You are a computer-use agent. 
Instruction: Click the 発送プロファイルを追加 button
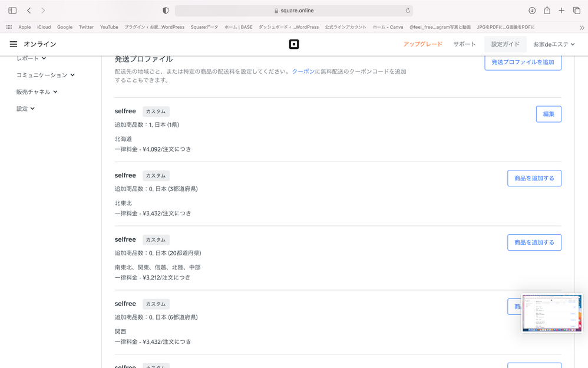tap(523, 62)
